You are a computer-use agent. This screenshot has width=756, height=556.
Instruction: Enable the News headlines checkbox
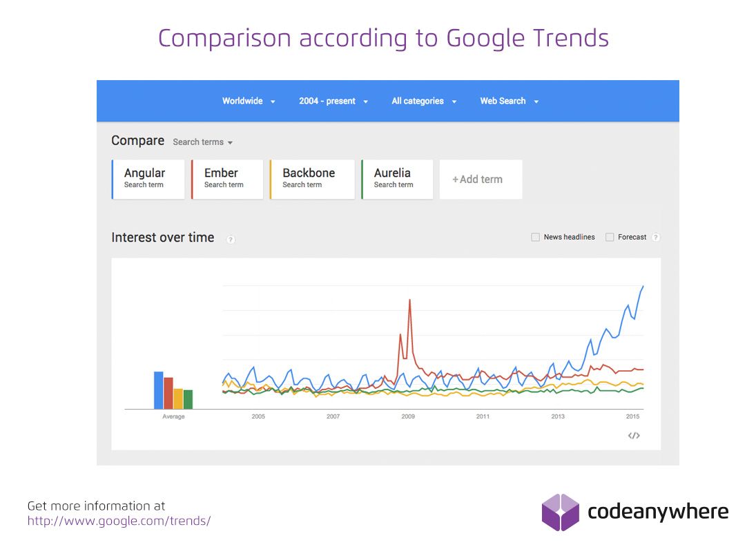(x=535, y=237)
